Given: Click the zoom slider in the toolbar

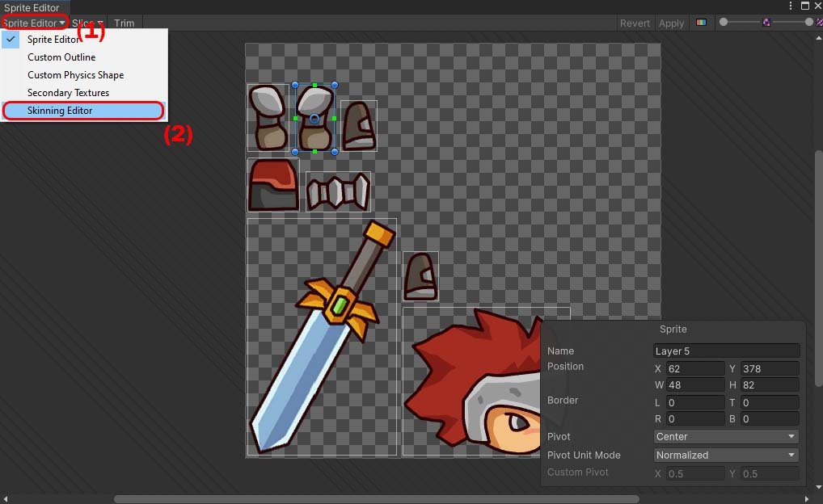Looking at the screenshot, I should (x=765, y=23).
